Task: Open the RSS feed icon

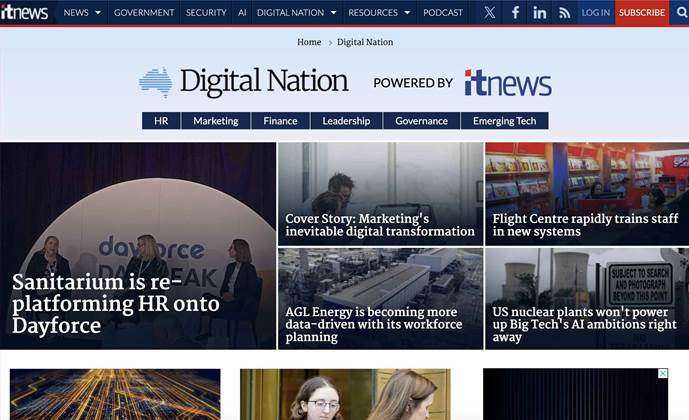Action: click(565, 13)
